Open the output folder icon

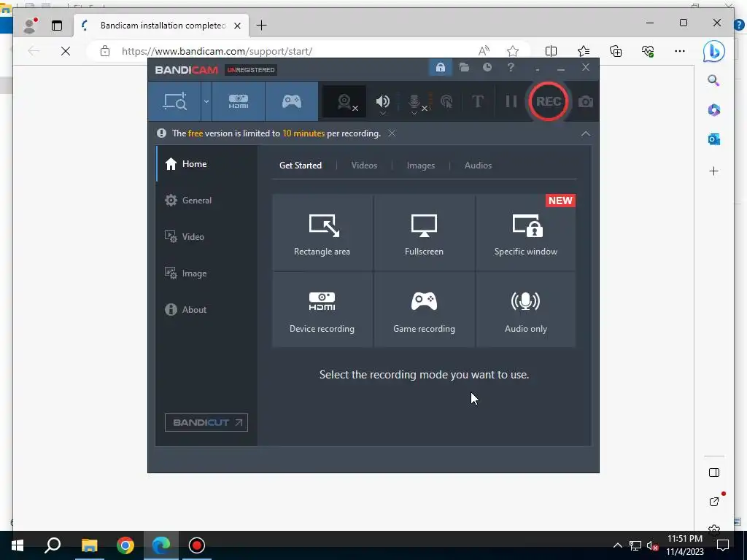tap(464, 68)
